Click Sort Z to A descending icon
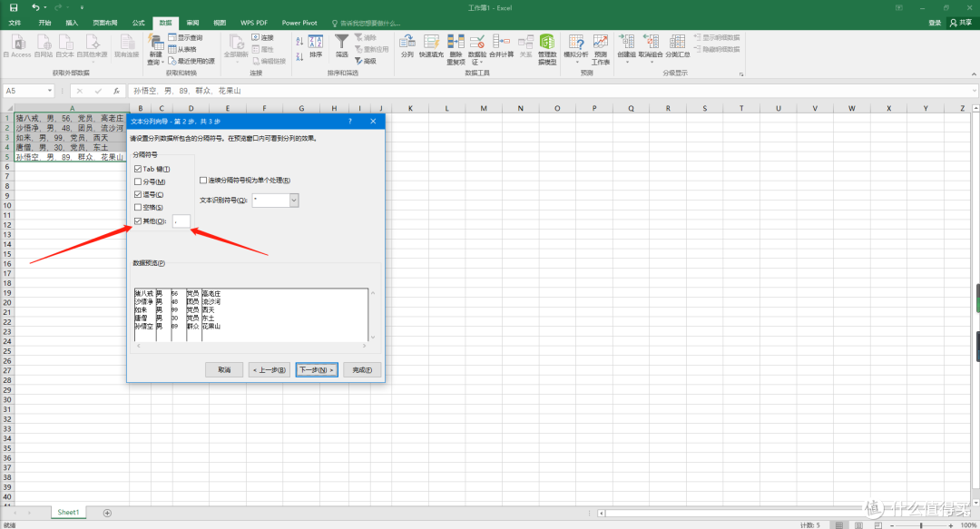The width and height of the screenshot is (980, 529). pyautogui.click(x=299, y=57)
